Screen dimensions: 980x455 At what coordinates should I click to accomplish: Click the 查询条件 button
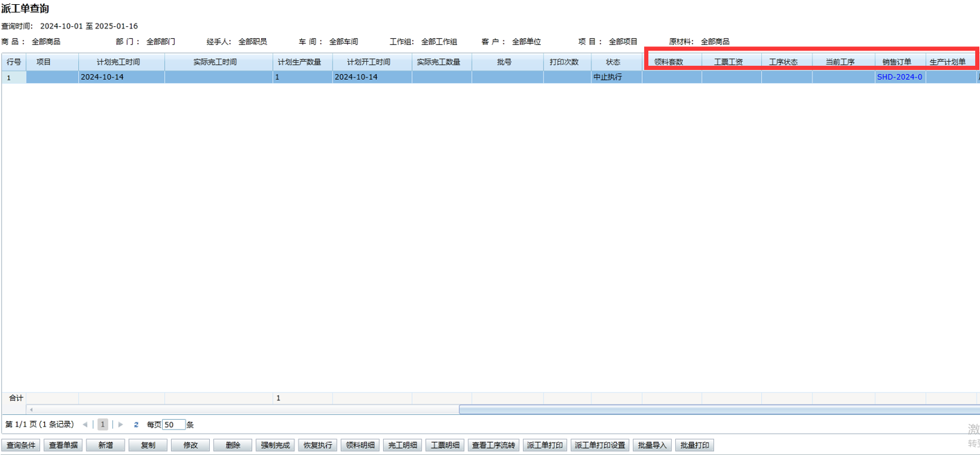tap(21, 445)
